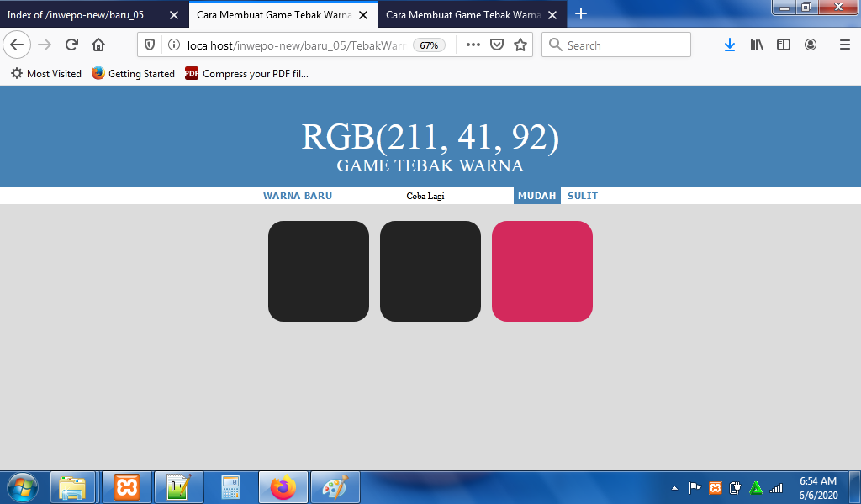
Task: Click XAMPP icon in system tray
Action: click(715, 487)
